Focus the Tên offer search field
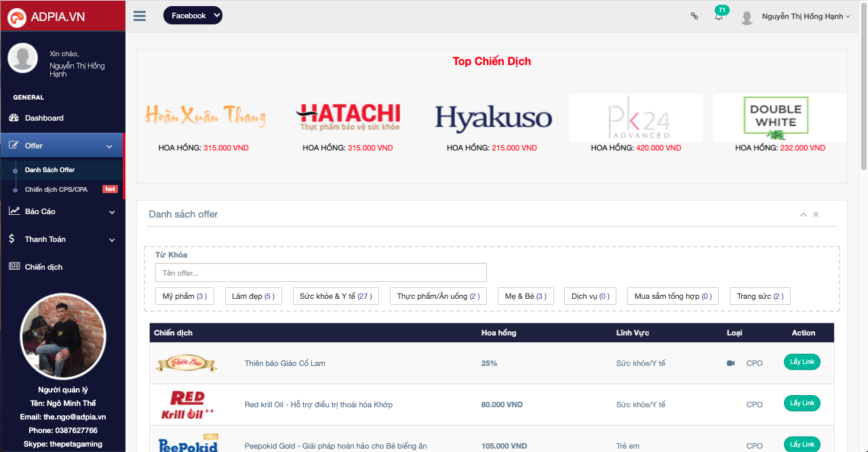This screenshot has width=868, height=452. point(321,272)
